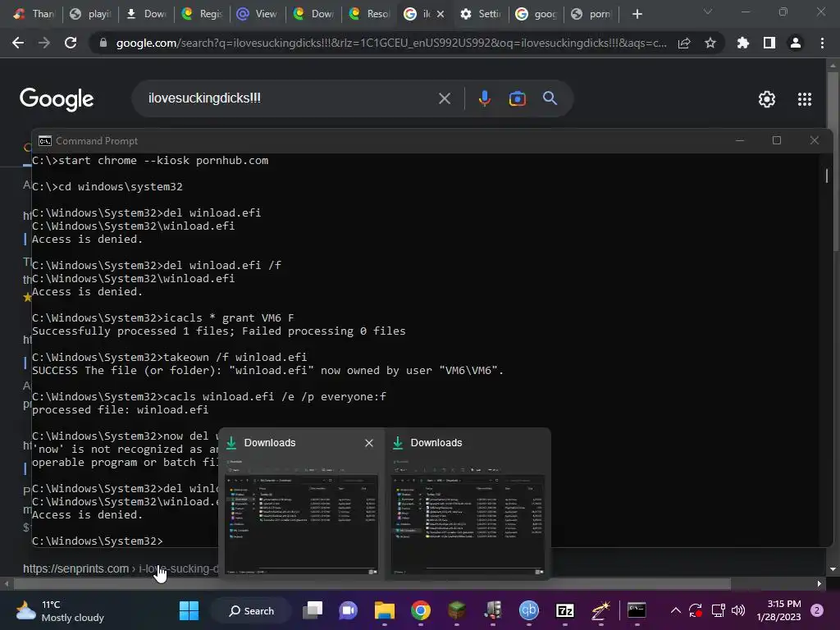
Task: Open the Minecraft grass block taskbar icon
Action: [456, 610]
